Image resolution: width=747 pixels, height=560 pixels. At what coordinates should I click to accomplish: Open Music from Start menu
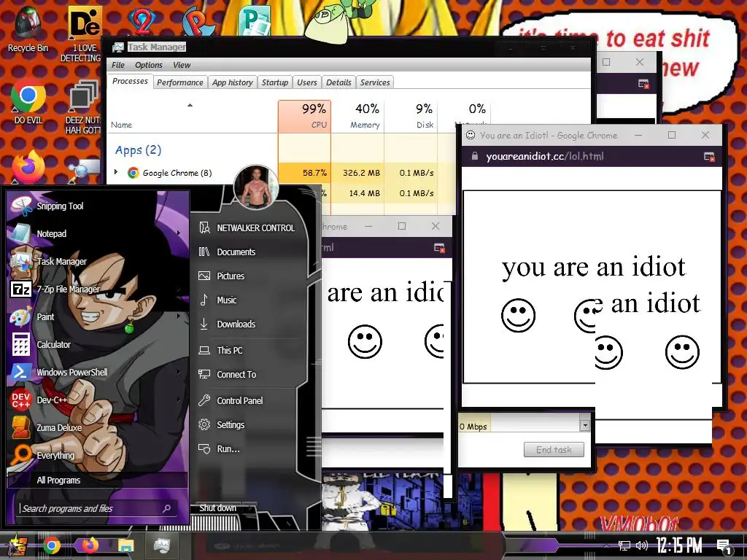point(218,300)
